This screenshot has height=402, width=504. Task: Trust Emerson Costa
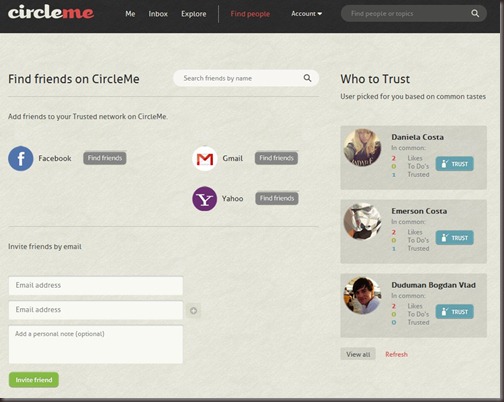tap(455, 238)
